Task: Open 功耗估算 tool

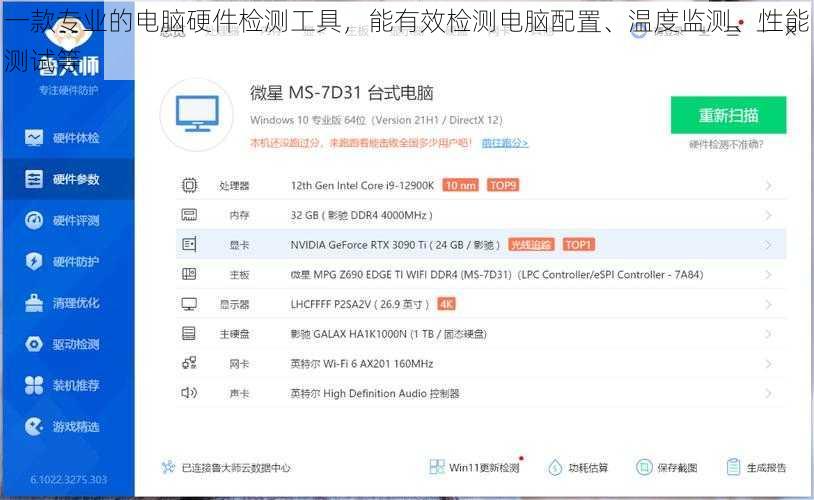Action: pos(578,467)
